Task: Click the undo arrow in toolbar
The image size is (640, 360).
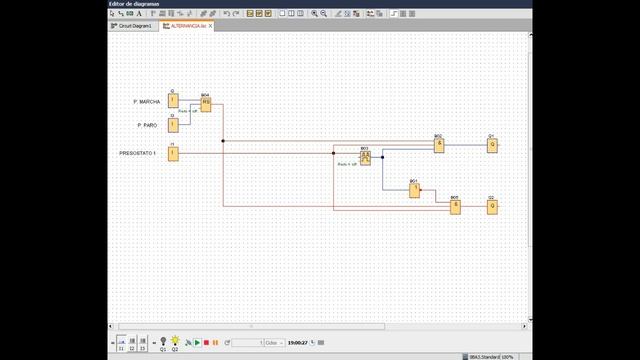Action: tap(227, 14)
